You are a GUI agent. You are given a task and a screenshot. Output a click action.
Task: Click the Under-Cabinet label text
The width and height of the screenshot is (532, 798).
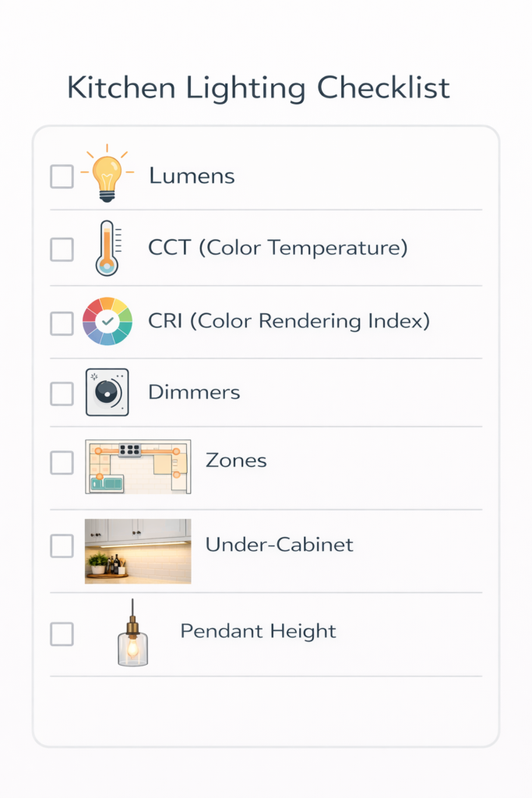[x=279, y=545]
